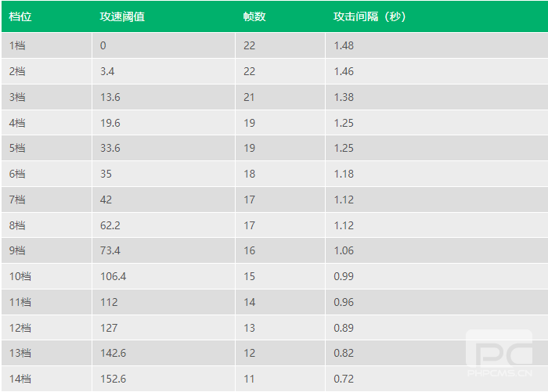Screen dimensions: 548x392
Task: Select interval value 0.72
Action: click(344, 379)
